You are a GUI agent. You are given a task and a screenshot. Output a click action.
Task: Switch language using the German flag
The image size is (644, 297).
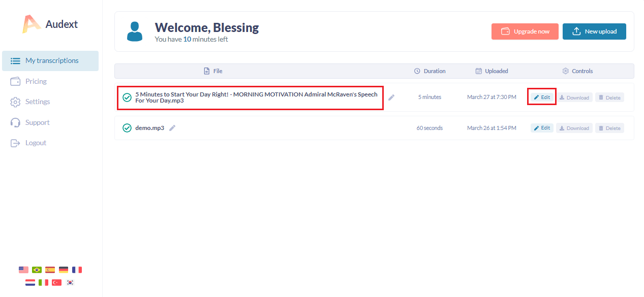pyautogui.click(x=64, y=270)
